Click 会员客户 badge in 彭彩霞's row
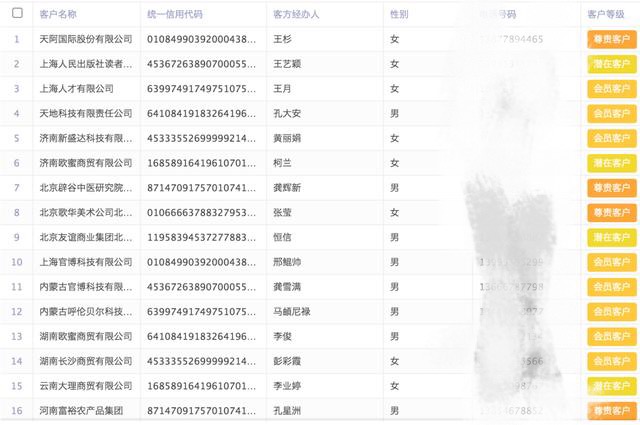640x425 pixels. point(611,361)
